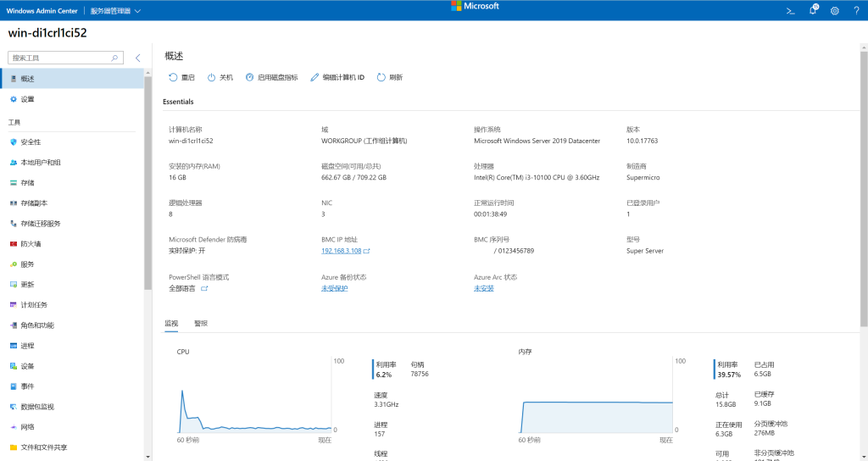
Task: Open the PowerShell 语言模式 external link icon
Action: point(204,288)
